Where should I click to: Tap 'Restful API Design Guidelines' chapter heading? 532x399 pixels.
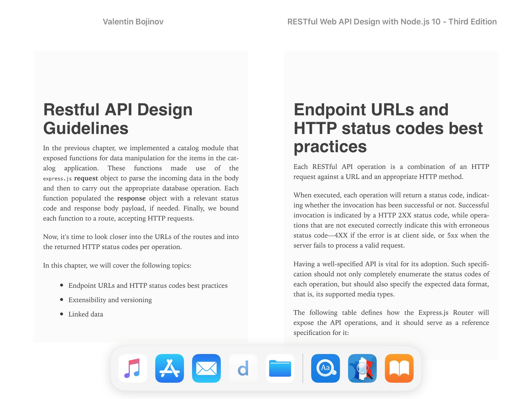(118, 119)
